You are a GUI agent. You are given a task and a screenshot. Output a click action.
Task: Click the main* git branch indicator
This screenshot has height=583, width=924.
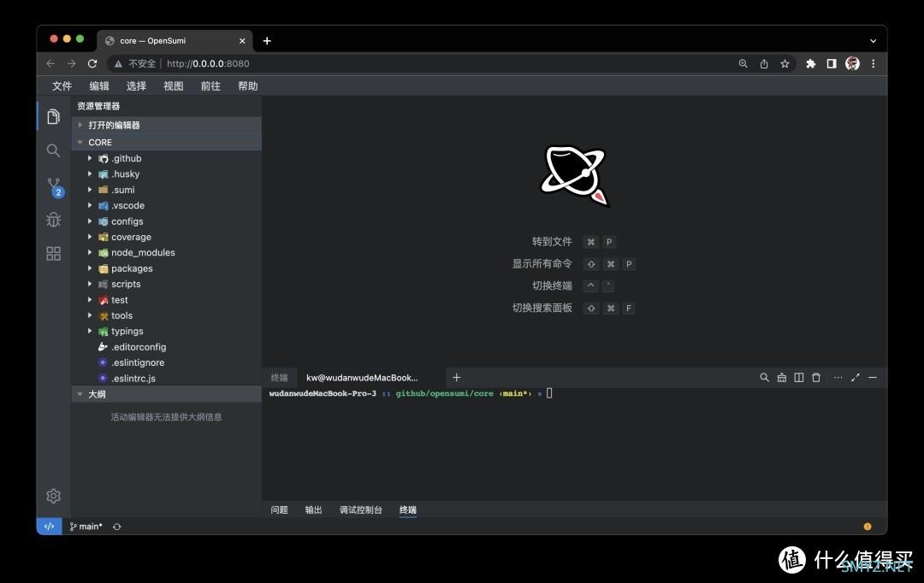click(x=86, y=527)
